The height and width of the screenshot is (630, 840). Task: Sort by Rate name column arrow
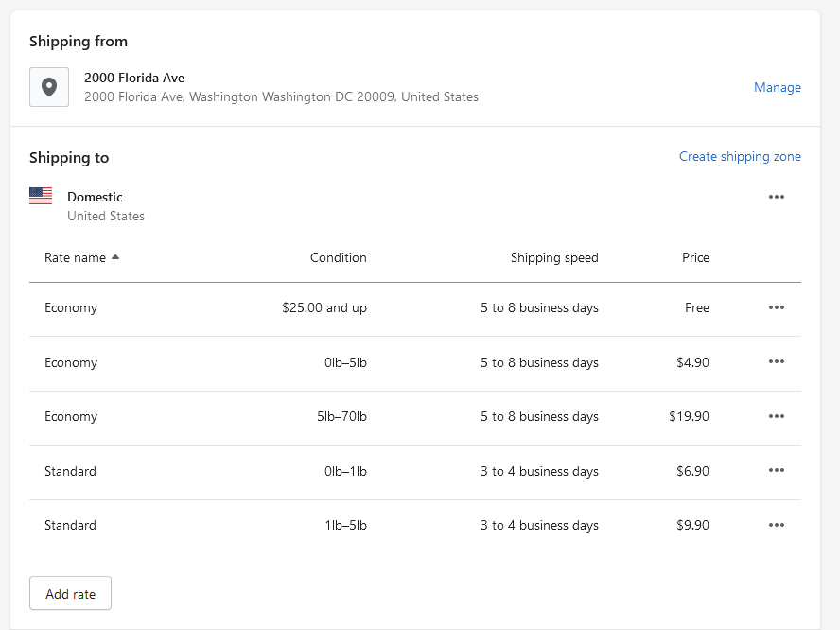tap(115, 257)
